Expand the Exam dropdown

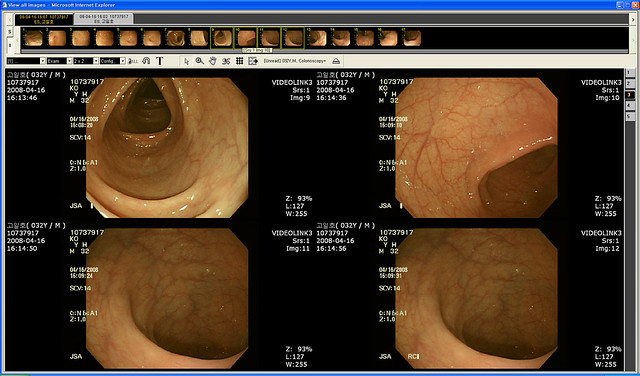59,61
